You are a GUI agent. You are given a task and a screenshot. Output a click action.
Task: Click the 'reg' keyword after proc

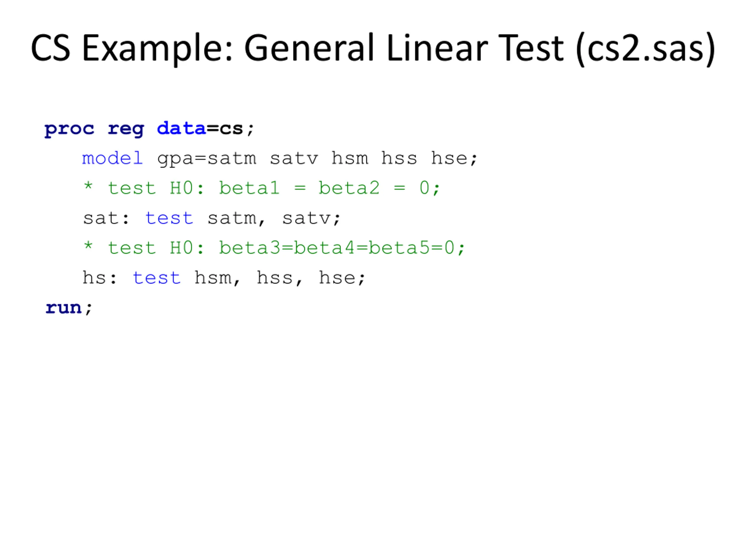(126, 129)
